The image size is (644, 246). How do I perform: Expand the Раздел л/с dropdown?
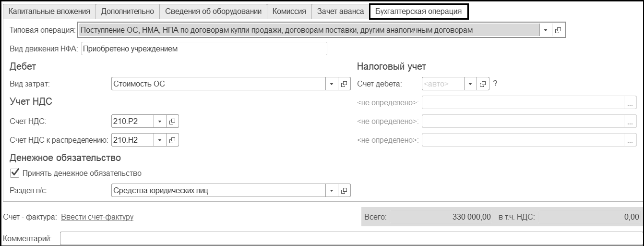[332, 191]
